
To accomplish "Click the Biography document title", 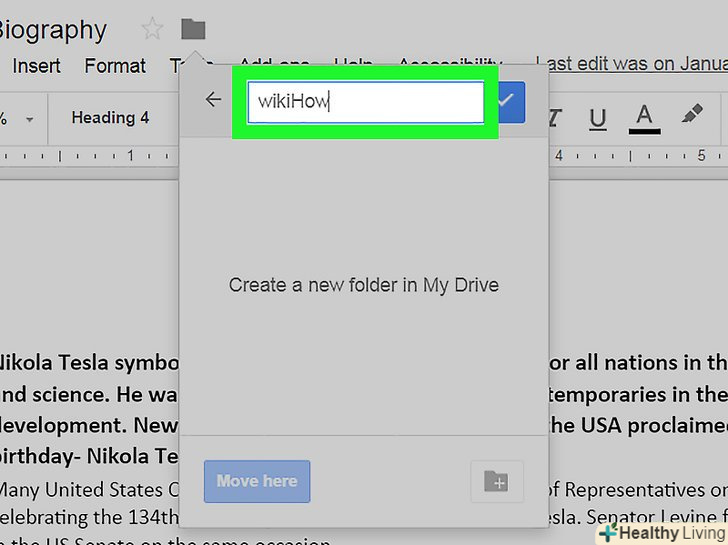I will [52, 30].
